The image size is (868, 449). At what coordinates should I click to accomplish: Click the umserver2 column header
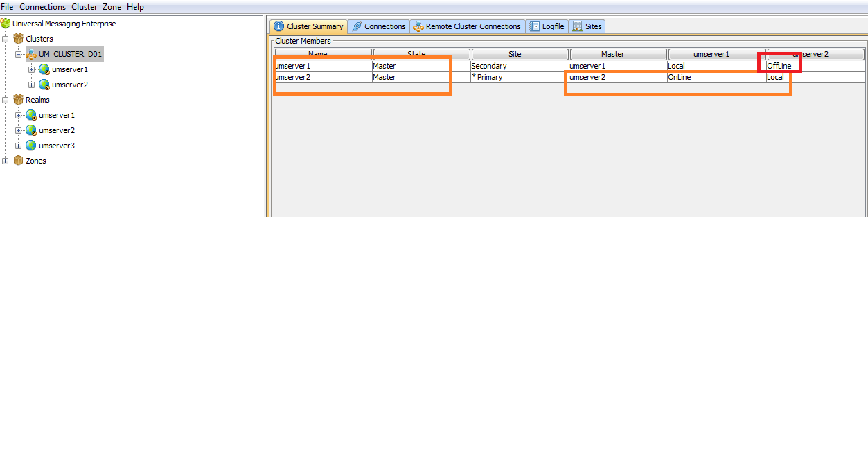(x=815, y=54)
